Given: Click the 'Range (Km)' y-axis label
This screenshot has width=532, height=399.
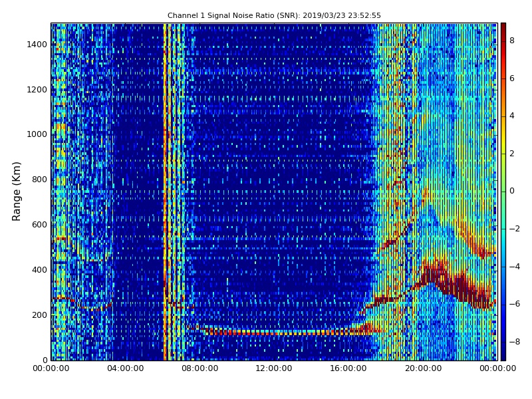Looking at the screenshot, I should tap(16, 192).
